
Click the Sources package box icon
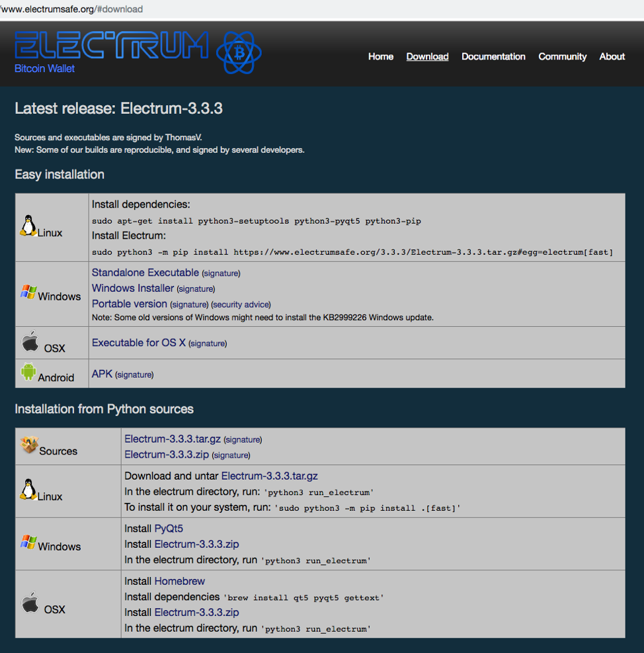point(29,445)
